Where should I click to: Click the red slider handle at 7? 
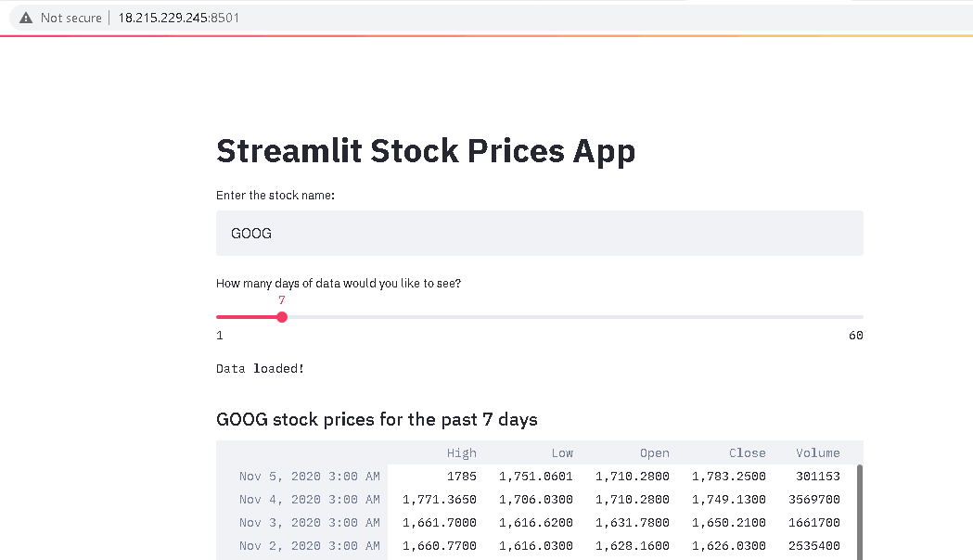pos(282,317)
